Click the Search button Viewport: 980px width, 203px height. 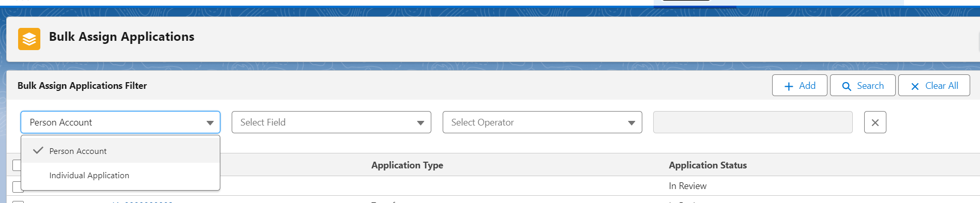(x=863, y=86)
